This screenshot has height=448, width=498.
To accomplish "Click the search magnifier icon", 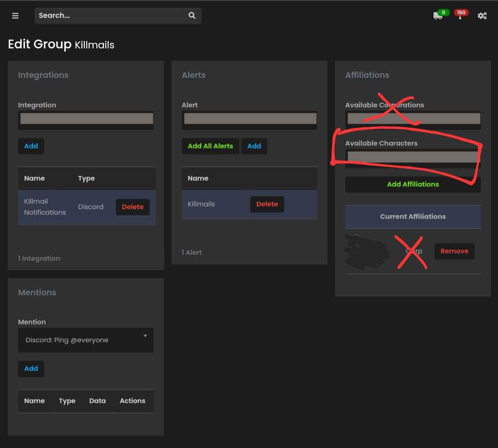I will (191, 15).
